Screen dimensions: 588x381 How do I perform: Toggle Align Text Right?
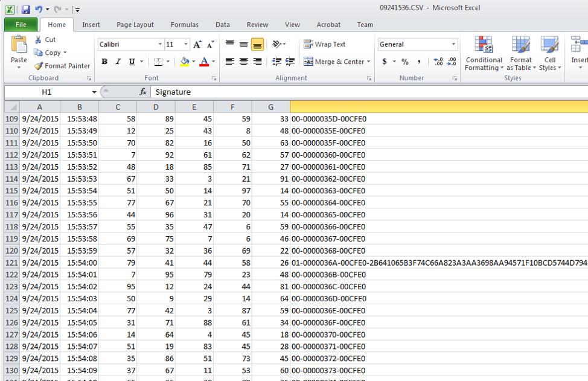tap(257, 62)
